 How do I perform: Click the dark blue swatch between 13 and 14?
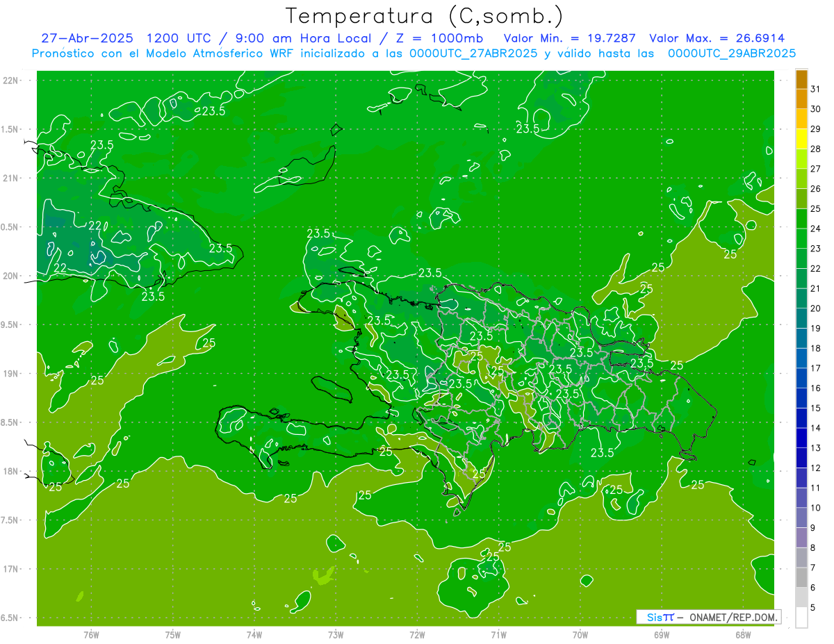coord(801,438)
